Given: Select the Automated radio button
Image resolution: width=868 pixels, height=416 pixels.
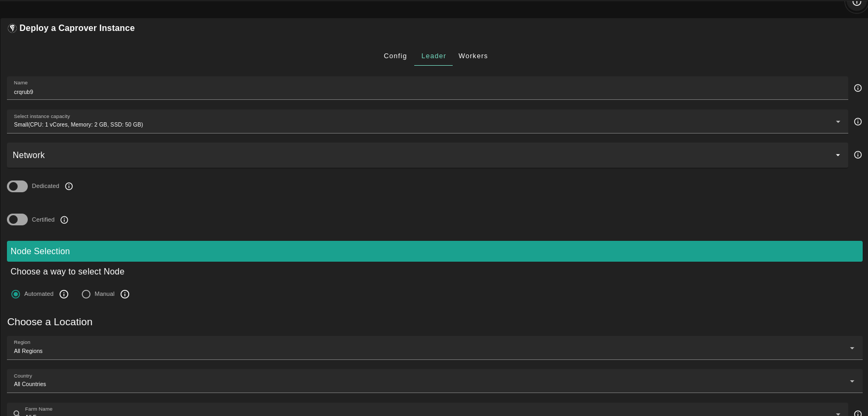Looking at the screenshot, I should point(15,294).
